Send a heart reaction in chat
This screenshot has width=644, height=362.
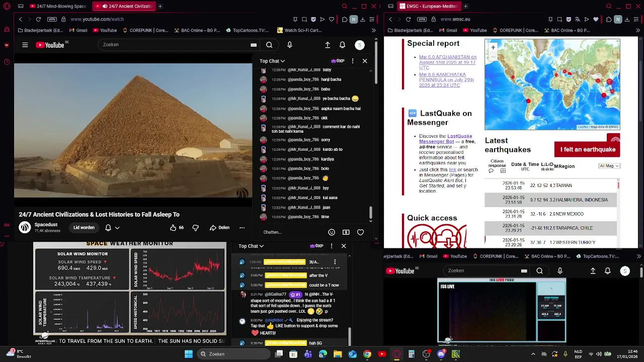(x=360, y=232)
